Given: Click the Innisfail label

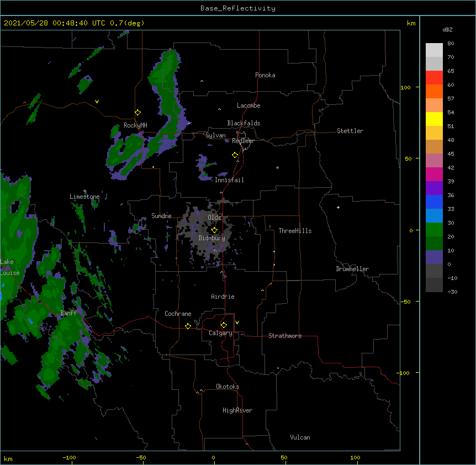Looking at the screenshot, I should point(229,180).
